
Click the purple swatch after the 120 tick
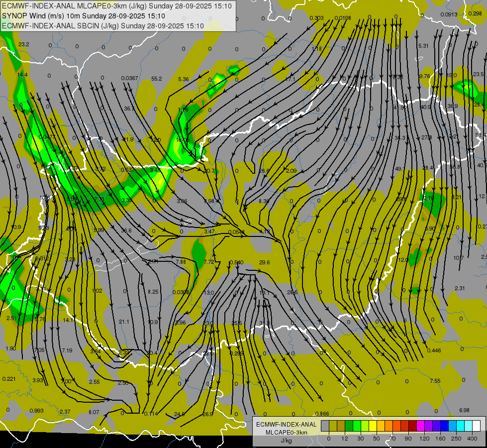(x=429, y=426)
